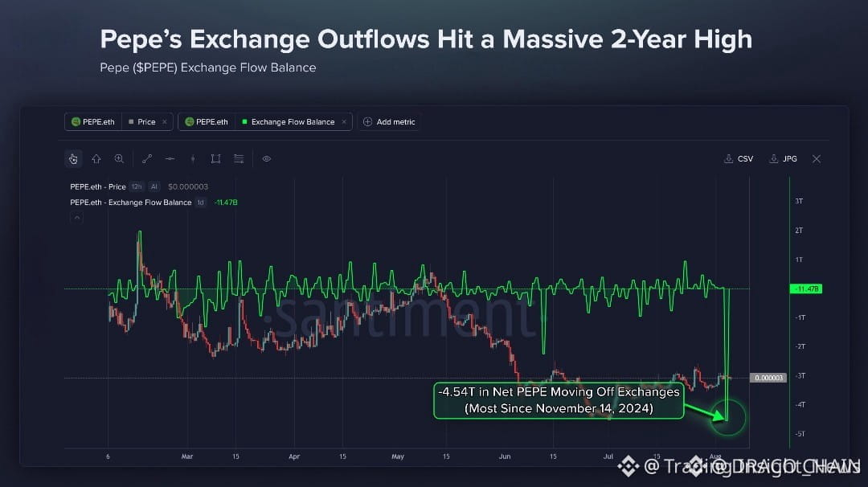The height and width of the screenshot is (487, 868).
Task: Close the chart toolbar with X
Action: click(x=817, y=159)
